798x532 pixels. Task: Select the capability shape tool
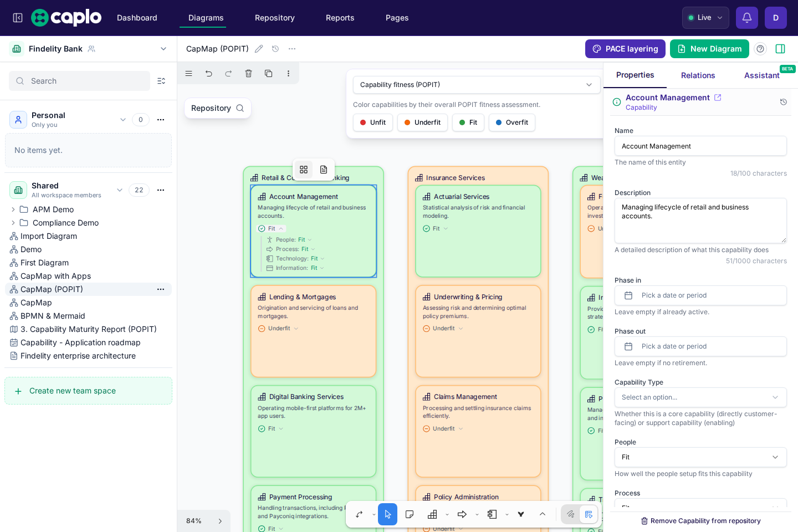(433, 514)
